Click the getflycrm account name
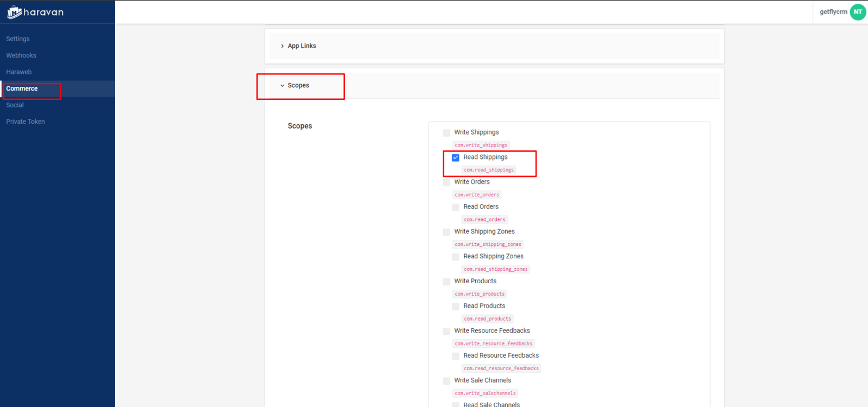Image resolution: width=868 pixels, height=407 pixels. [x=833, y=12]
